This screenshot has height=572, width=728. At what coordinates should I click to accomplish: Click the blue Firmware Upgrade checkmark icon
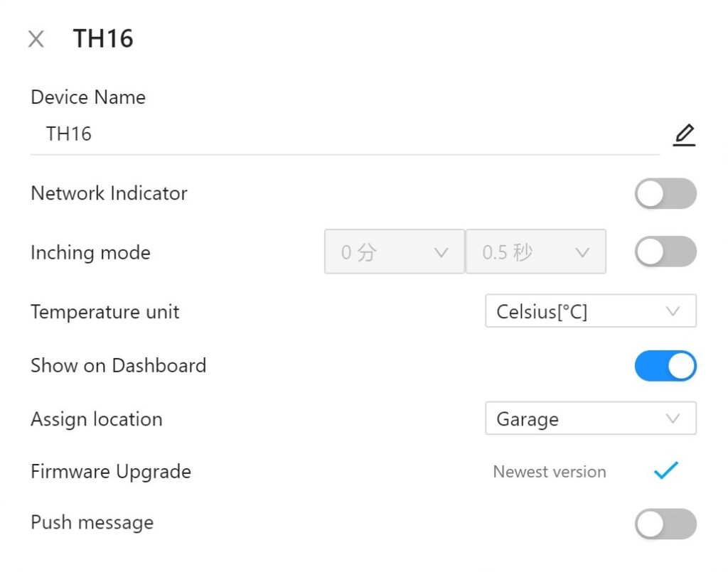click(666, 471)
